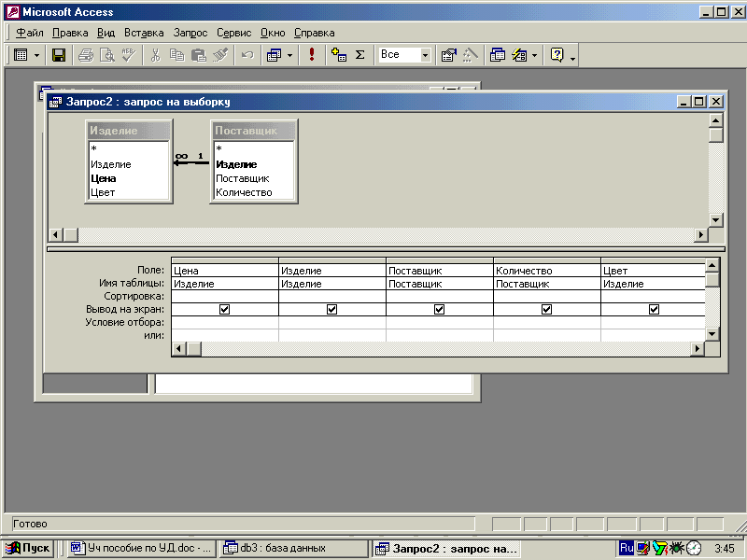Open the Правка menu
747x560 pixels.
[70, 33]
